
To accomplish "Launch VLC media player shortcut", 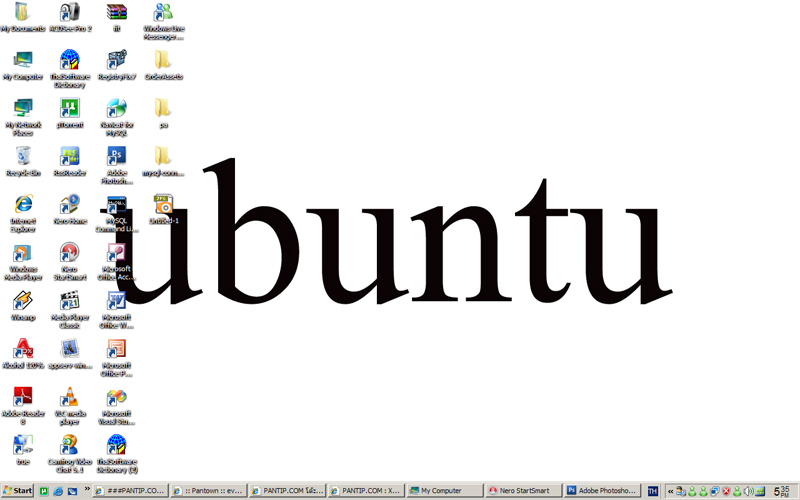I will (70, 406).
